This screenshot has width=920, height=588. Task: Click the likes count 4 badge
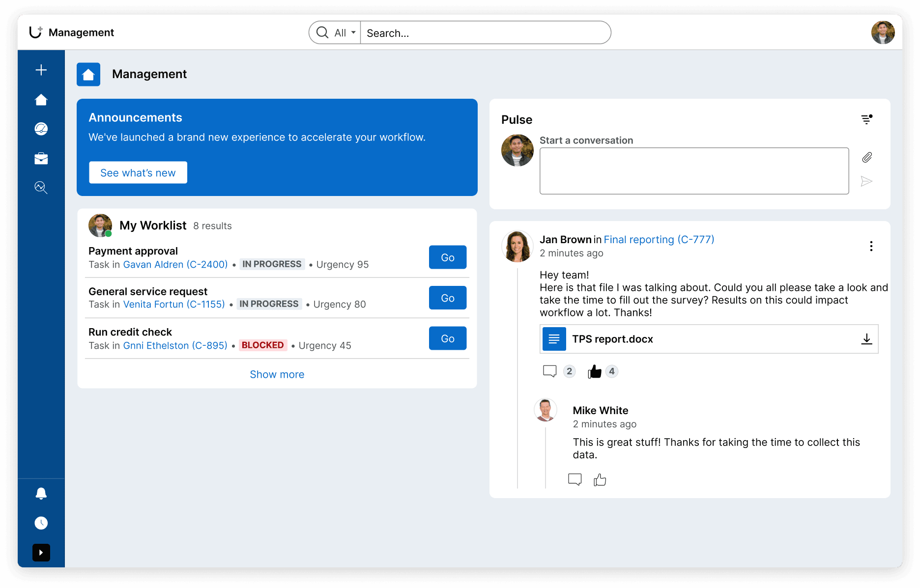click(612, 371)
